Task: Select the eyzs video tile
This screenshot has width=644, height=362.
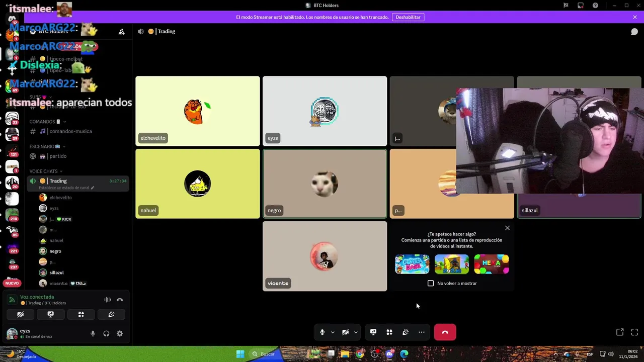Action: 325,111
